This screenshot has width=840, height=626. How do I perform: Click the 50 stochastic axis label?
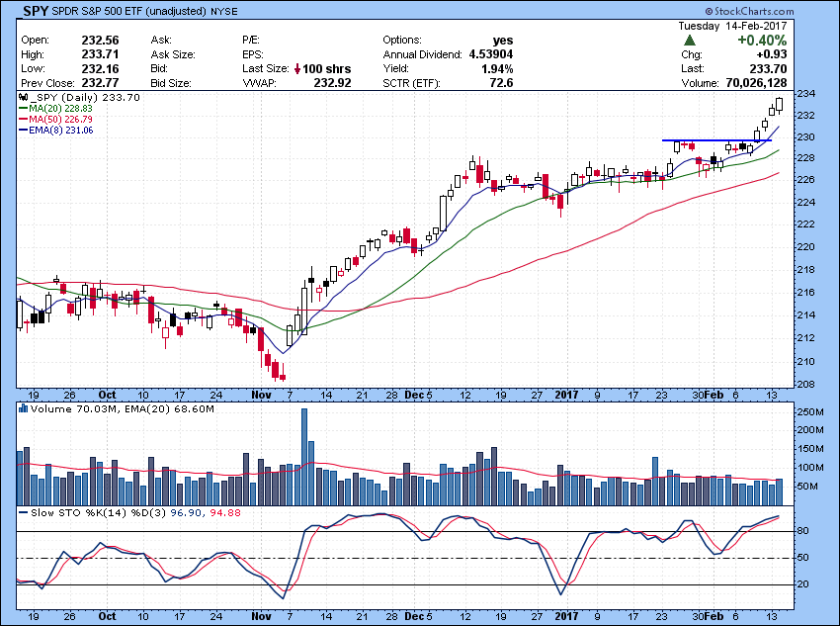click(x=803, y=558)
